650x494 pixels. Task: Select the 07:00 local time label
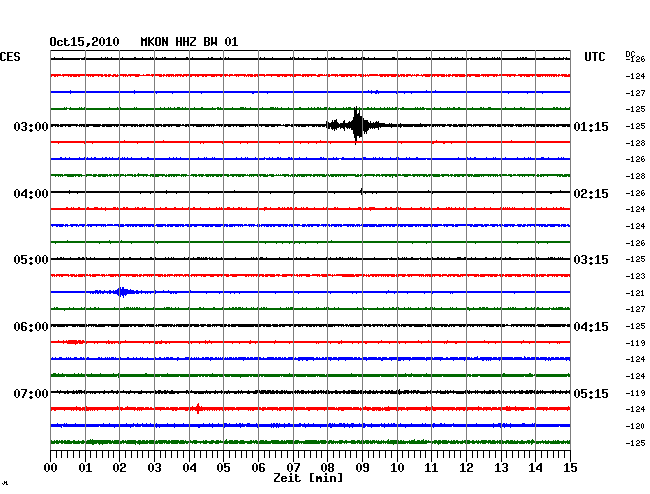(x=31, y=393)
